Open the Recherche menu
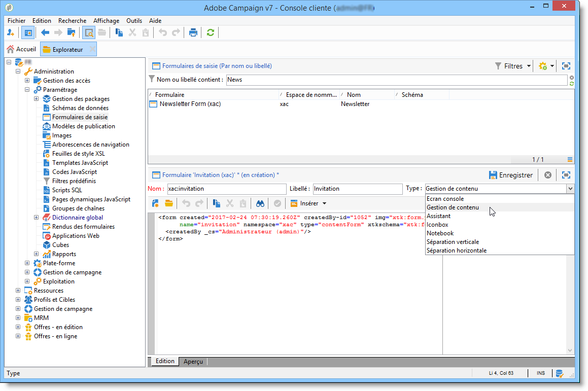This screenshot has width=588, height=391. pos(72,21)
